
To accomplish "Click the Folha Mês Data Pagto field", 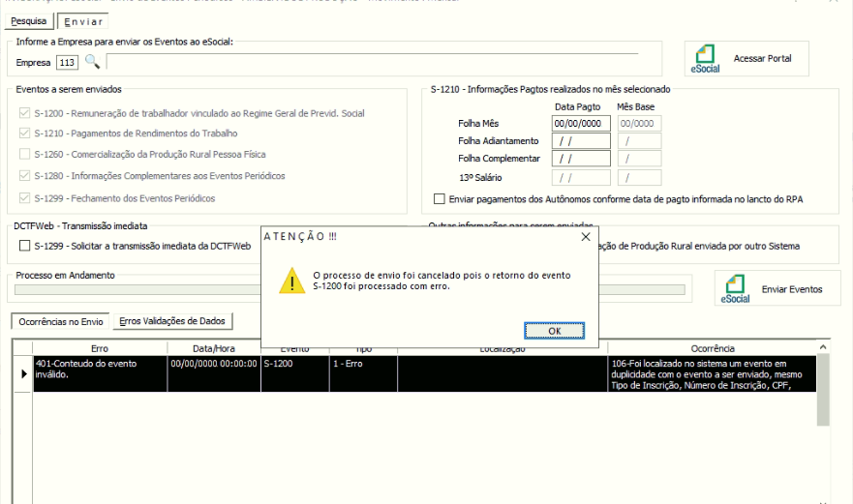I will pos(581,124).
